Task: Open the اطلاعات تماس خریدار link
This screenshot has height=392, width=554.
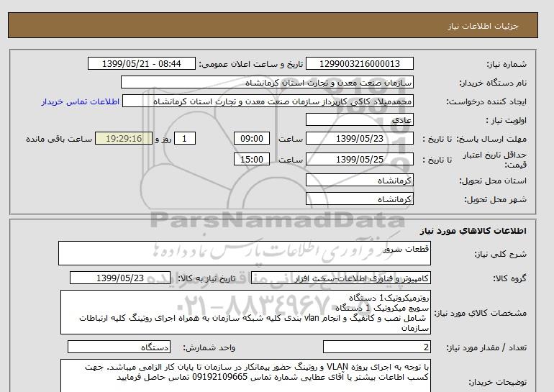Action: click(x=80, y=101)
